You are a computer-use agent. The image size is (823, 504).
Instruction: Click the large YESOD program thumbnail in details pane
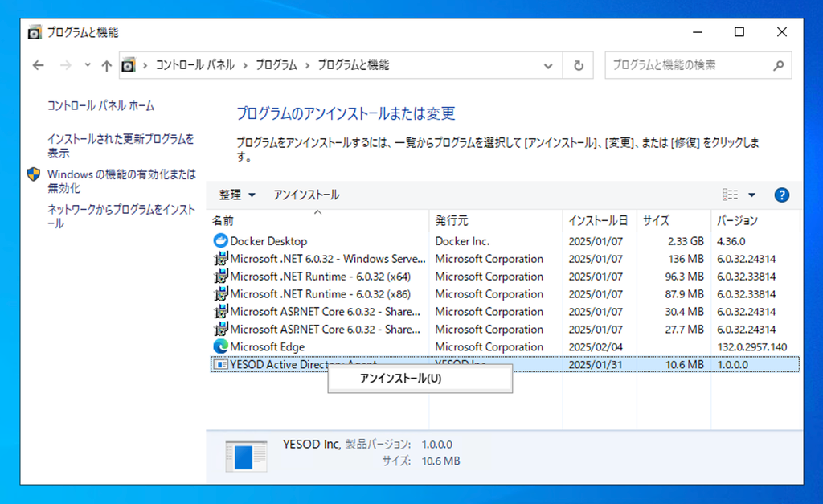pos(246,457)
